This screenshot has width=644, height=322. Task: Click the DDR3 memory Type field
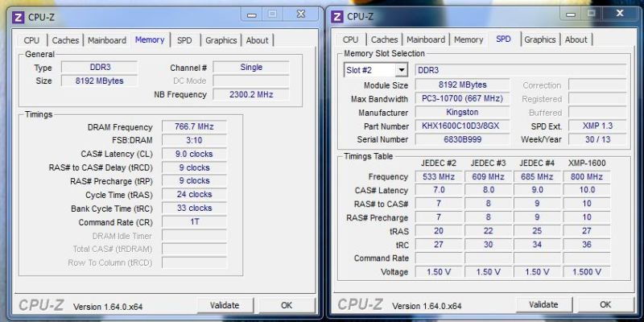(x=100, y=67)
